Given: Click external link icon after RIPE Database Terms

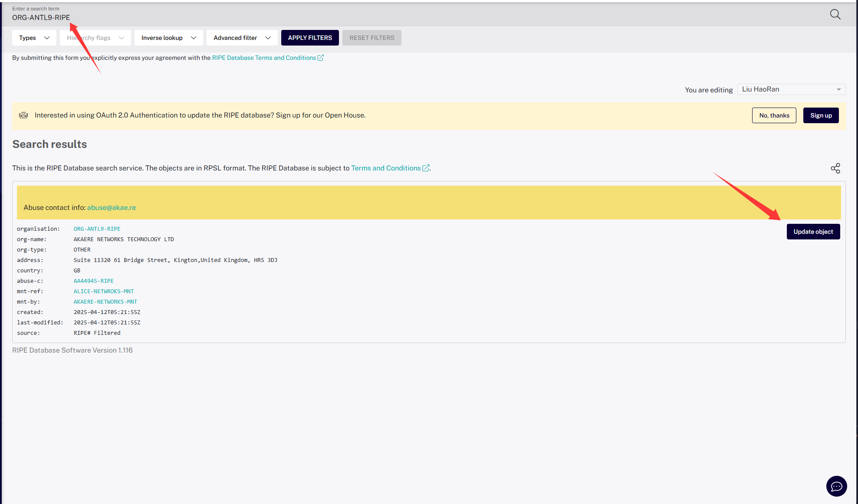Looking at the screenshot, I should point(320,58).
